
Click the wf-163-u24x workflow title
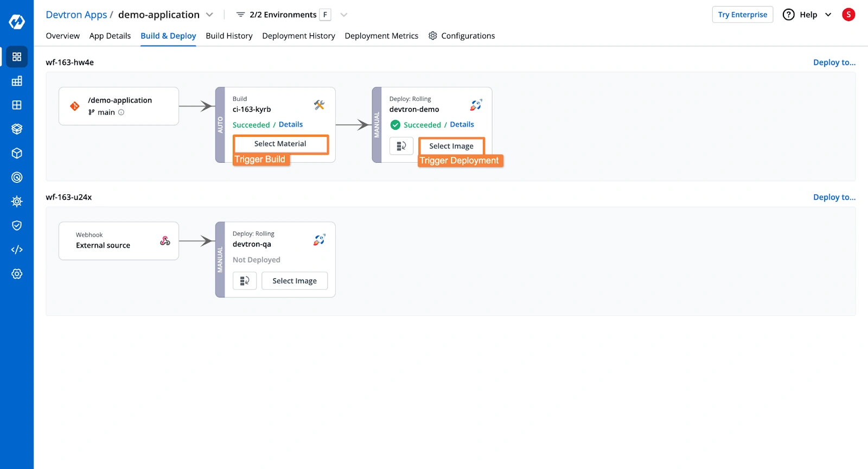coord(69,197)
